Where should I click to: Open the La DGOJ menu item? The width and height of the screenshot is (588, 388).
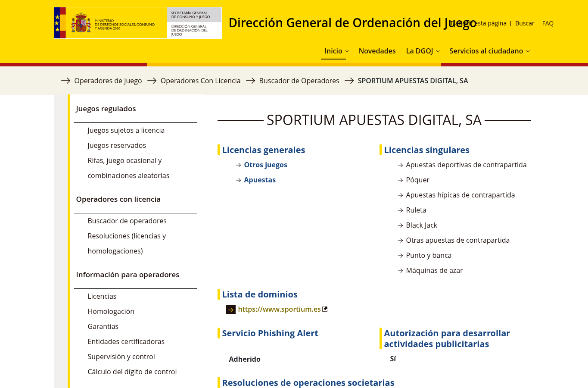(419, 51)
